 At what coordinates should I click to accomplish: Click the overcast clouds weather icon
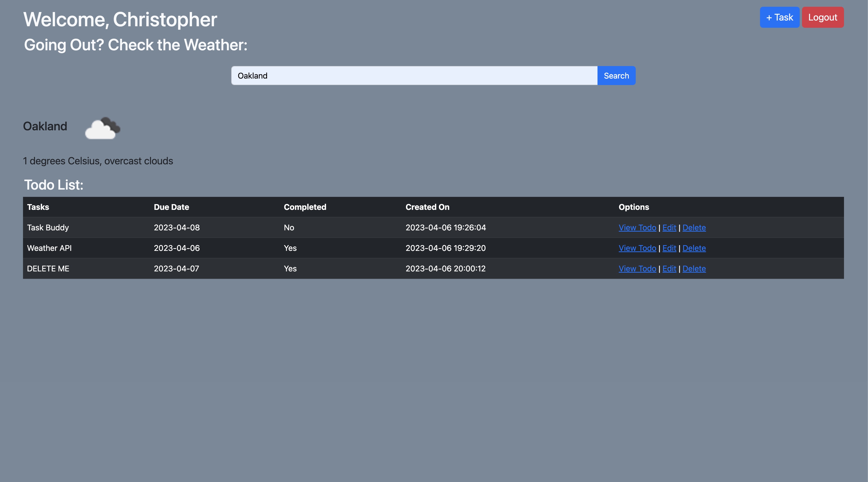(x=102, y=128)
